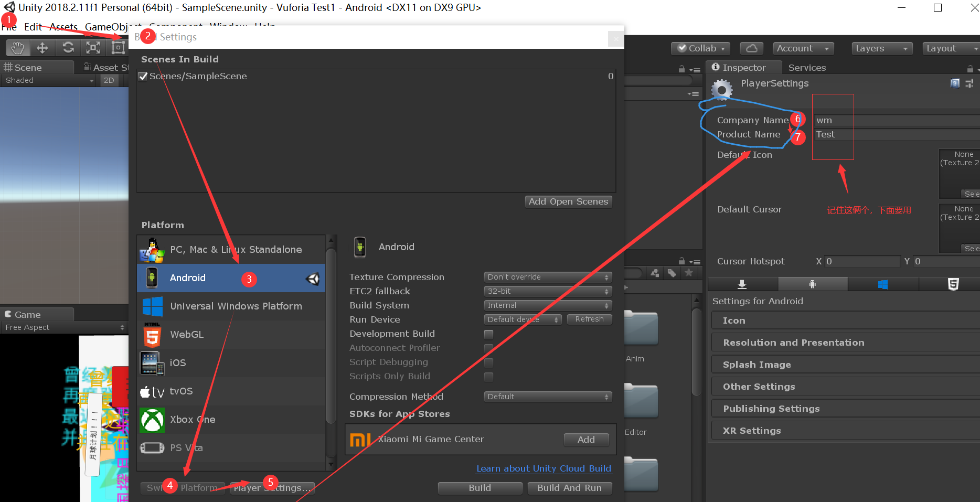
Task: Open the Standalone download settings tab
Action: point(742,284)
